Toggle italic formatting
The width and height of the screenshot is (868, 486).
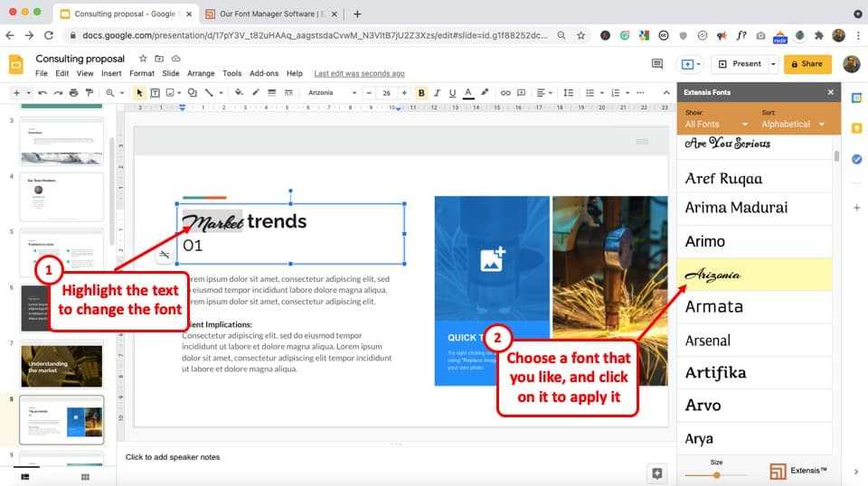tap(437, 93)
